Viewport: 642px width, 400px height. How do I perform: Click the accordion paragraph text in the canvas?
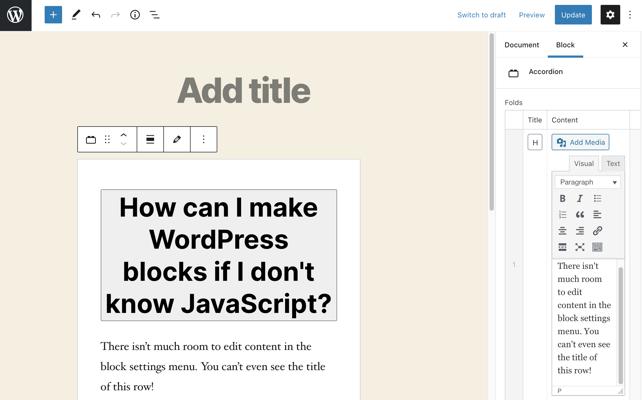click(213, 366)
